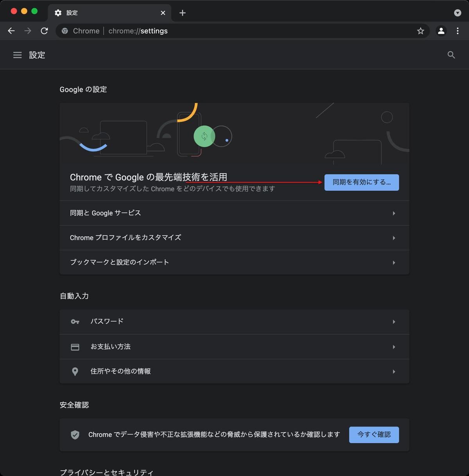The width and height of the screenshot is (469, 476).
Task: Select the 設定 browser tab
Action: coord(109,13)
